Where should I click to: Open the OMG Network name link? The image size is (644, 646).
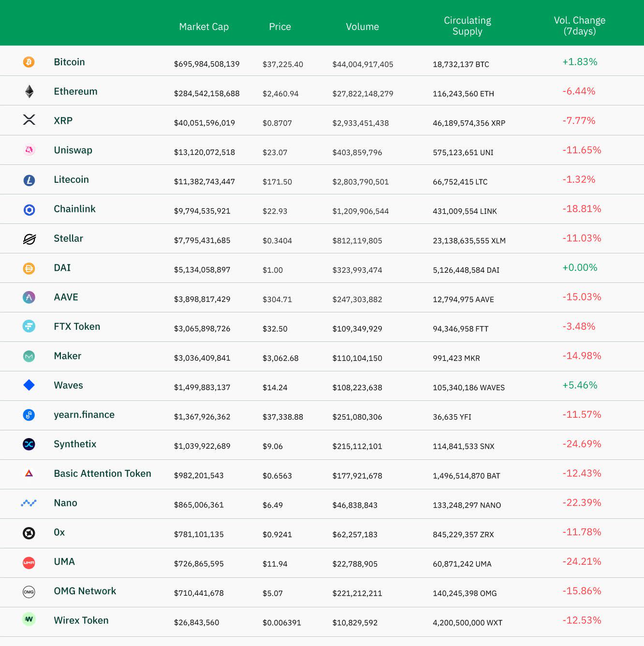point(85,591)
